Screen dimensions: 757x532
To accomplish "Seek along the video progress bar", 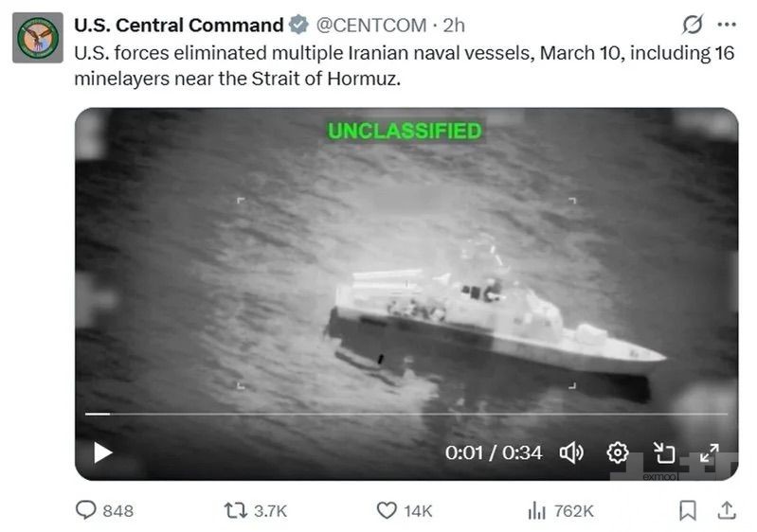I will 406,414.
